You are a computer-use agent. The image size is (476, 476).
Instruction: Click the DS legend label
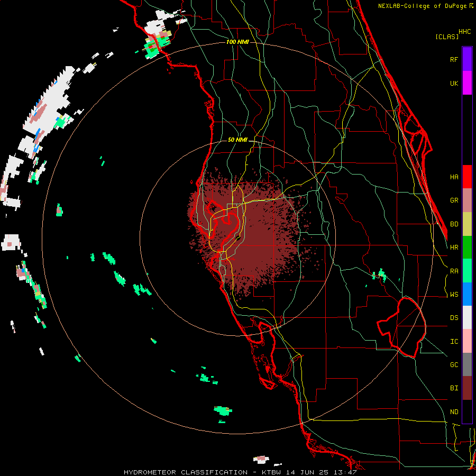pyautogui.click(x=454, y=318)
